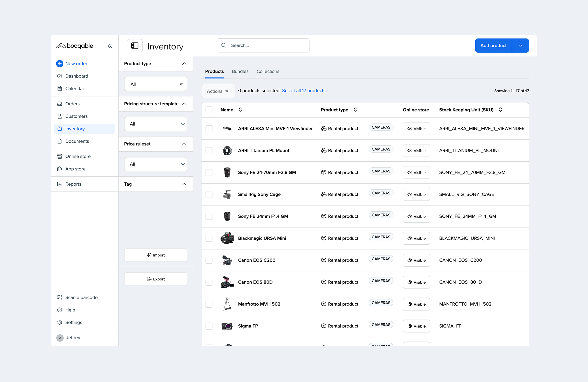Click Select all 17 products link
588x382 pixels.
(x=304, y=91)
